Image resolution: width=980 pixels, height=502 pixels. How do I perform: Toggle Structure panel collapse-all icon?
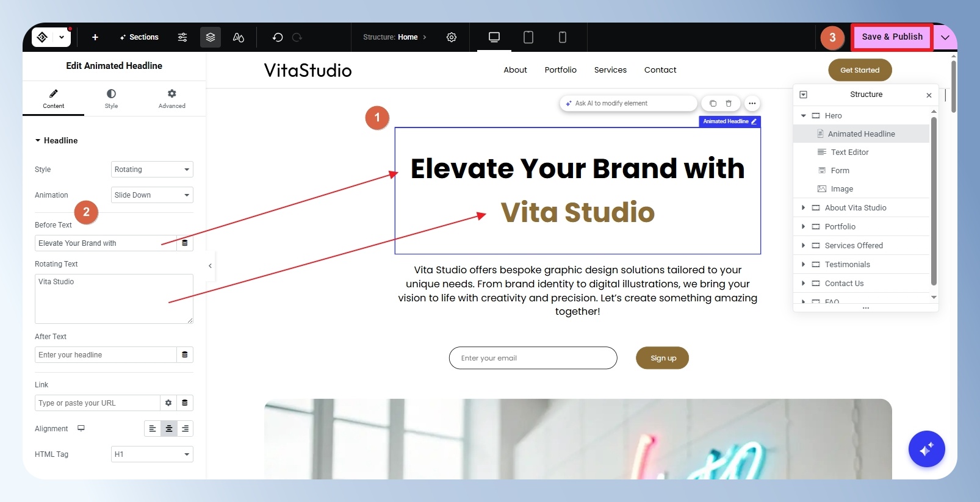click(804, 95)
